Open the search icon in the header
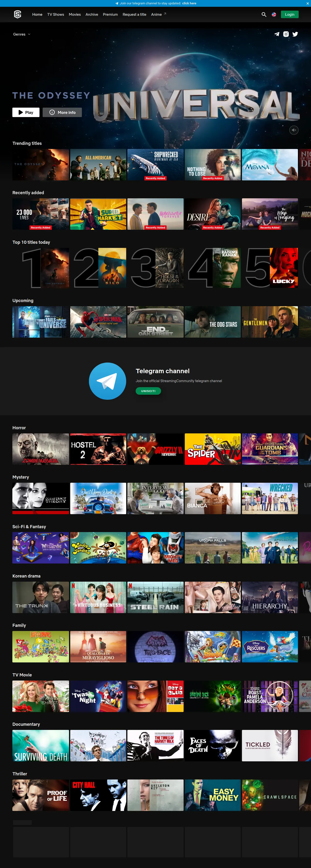311x868 pixels. click(x=264, y=15)
